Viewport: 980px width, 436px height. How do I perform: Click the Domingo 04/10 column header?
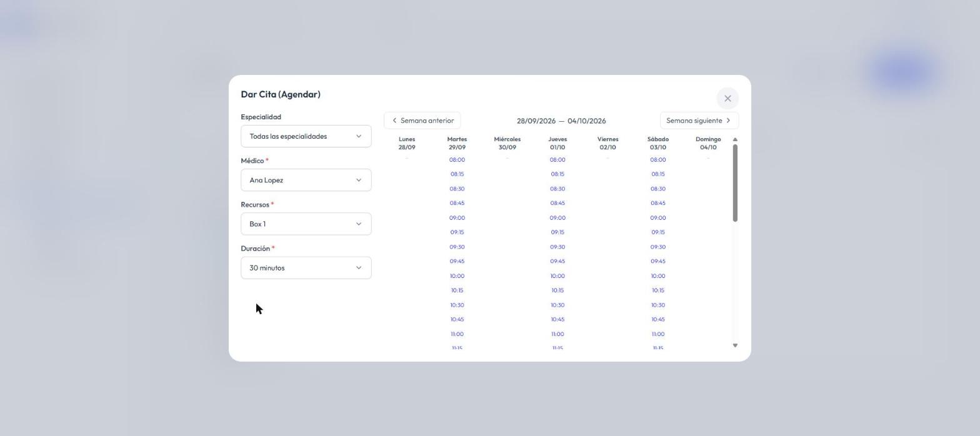[x=708, y=143]
